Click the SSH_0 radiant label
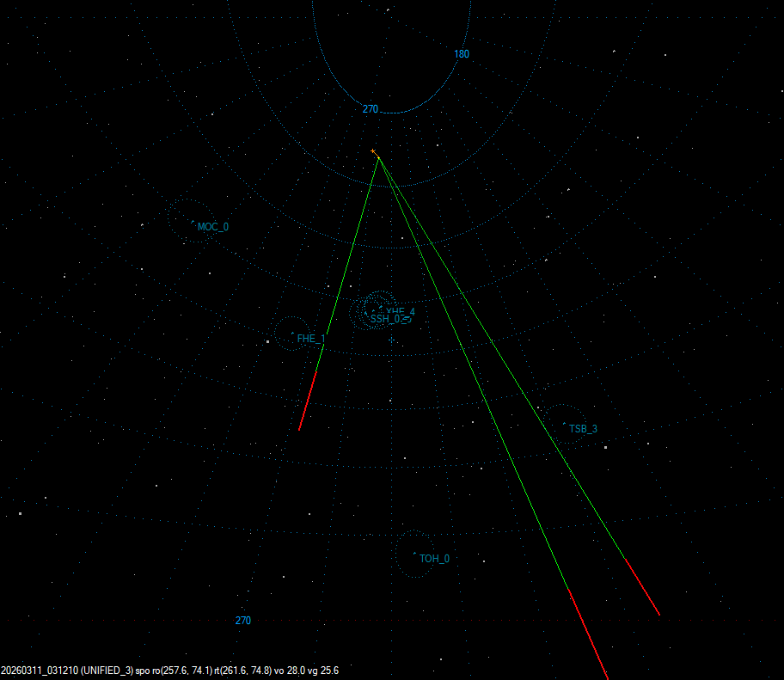This screenshot has width=784, height=680. pyautogui.click(x=385, y=319)
